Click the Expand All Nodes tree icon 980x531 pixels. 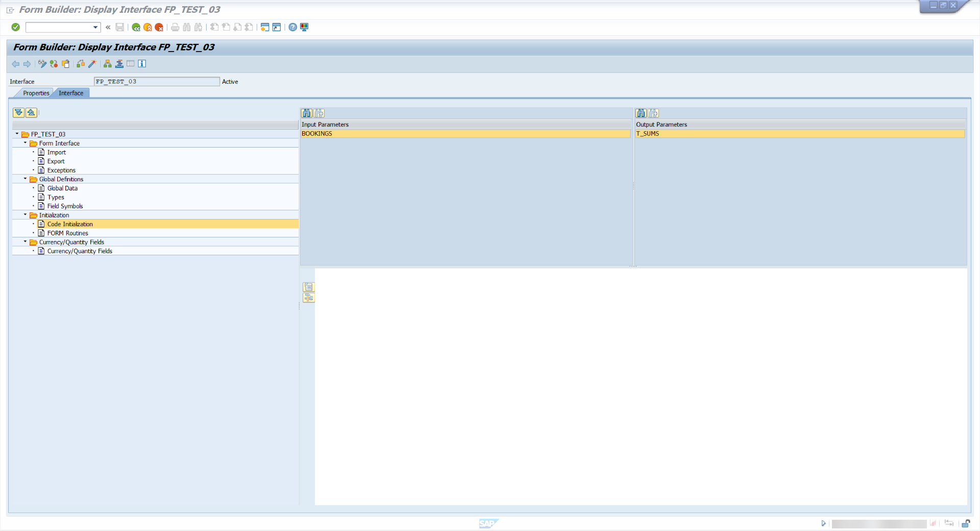click(x=19, y=112)
